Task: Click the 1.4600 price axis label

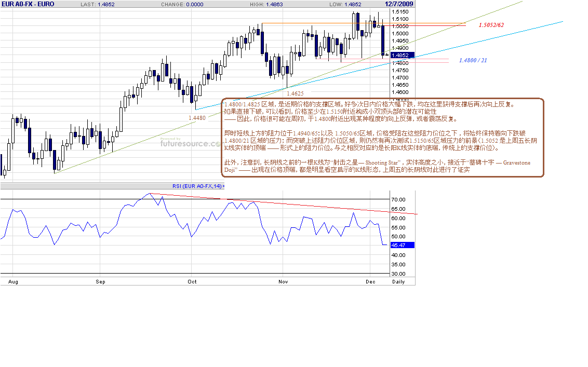Action: pyautogui.click(x=400, y=92)
